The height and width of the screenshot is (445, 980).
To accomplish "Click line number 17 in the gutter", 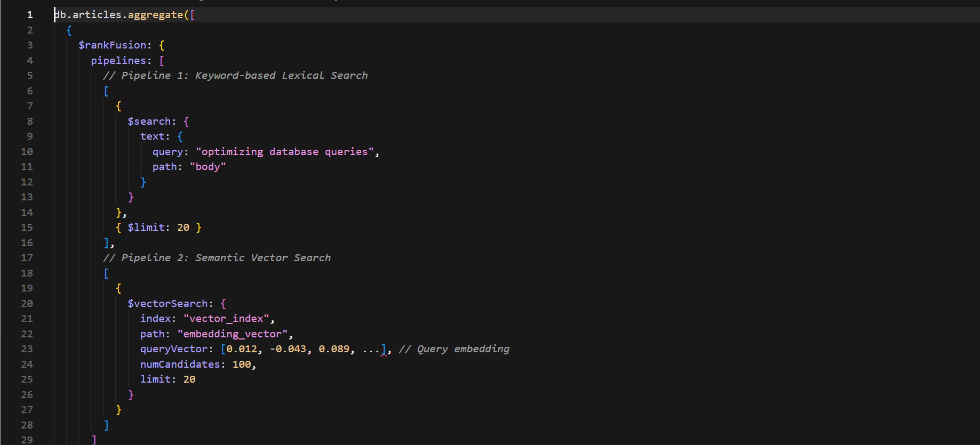I will point(27,258).
